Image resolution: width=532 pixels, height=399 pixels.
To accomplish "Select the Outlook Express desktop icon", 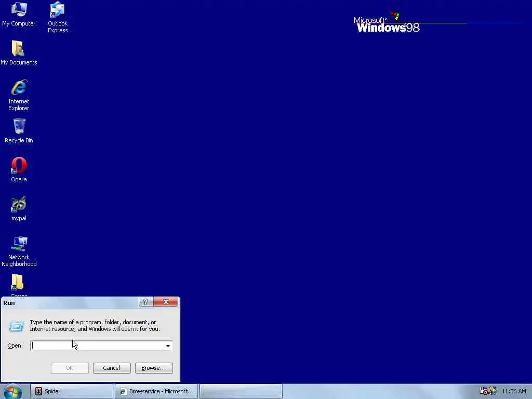I will pyautogui.click(x=57, y=17).
